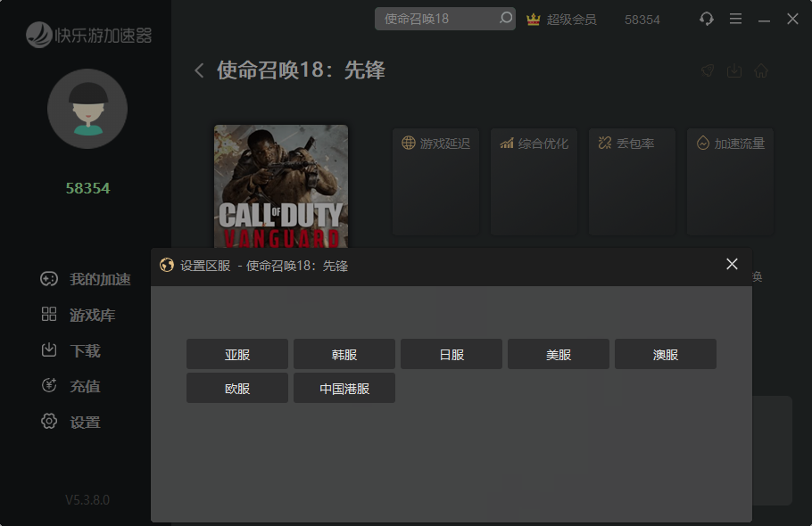812x526 pixels.
Task: Click the back arrow beside game title
Action: pyautogui.click(x=199, y=70)
